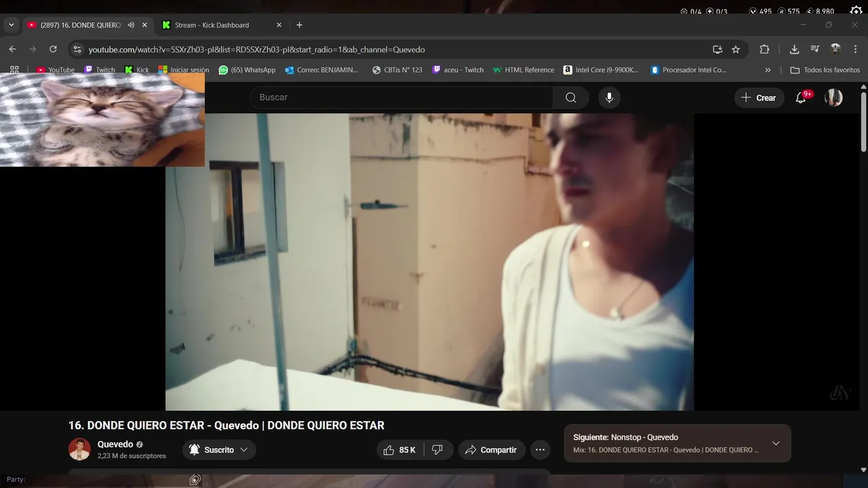Click the settings gear in top-right overlay
The image size is (868, 488).
coord(856,10)
